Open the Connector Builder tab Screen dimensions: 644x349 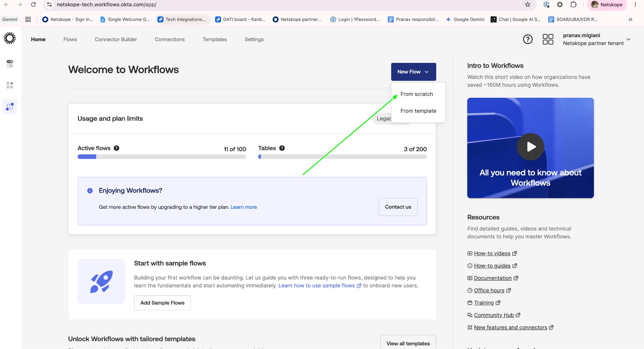pyautogui.click(x=116, y=39)
